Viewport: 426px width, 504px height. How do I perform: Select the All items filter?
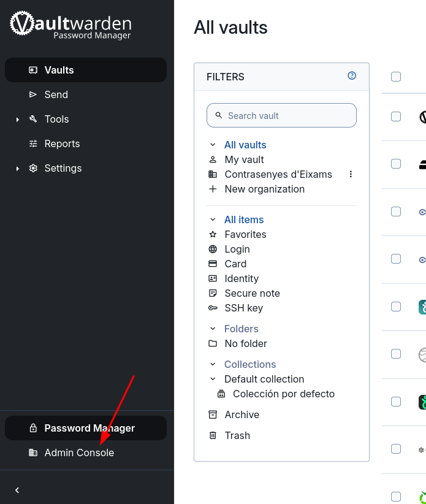[244, 220]
